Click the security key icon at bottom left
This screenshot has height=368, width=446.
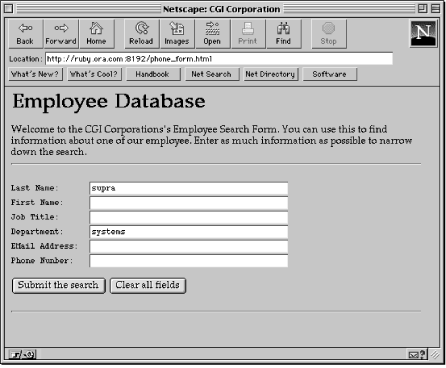[22, 355]
